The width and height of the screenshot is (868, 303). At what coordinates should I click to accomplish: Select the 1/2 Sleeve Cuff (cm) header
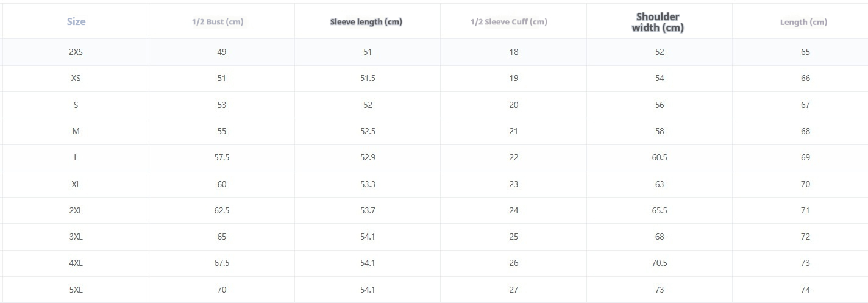509,22
